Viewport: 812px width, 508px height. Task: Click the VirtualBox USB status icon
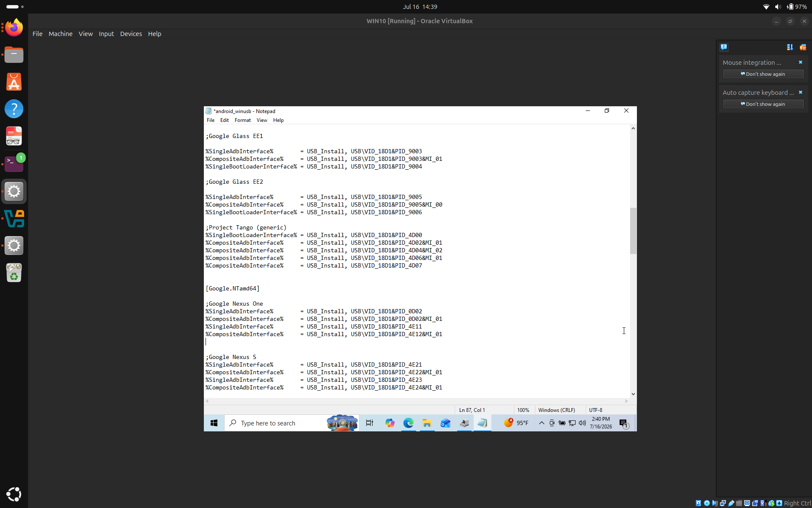731,503
